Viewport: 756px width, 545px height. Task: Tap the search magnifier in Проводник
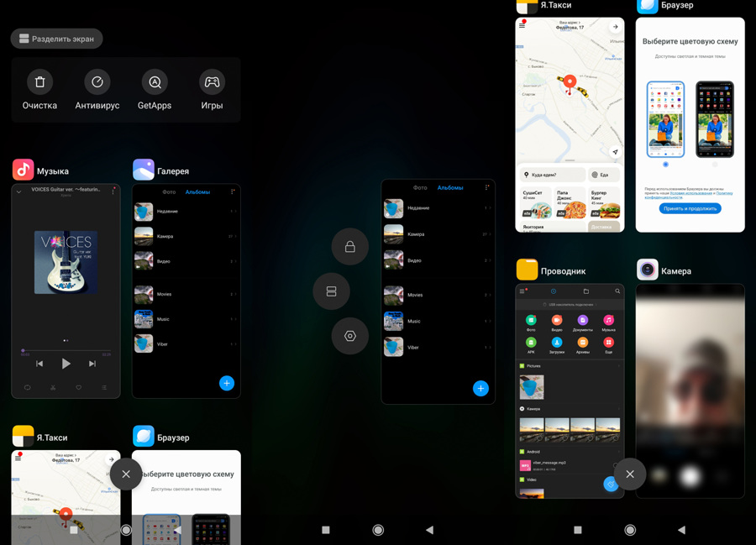[617, 291]
